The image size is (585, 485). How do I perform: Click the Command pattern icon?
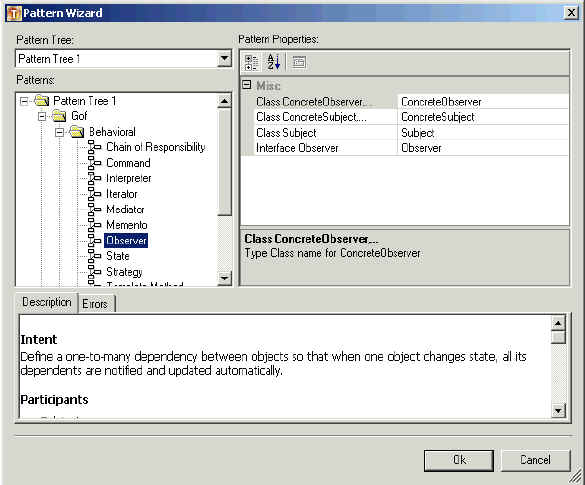coord(95,163)
